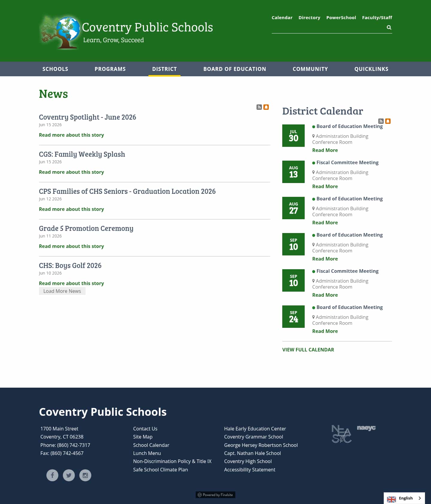Open Non-Discrimination Policy & Title IX link

tap(172, 461)
